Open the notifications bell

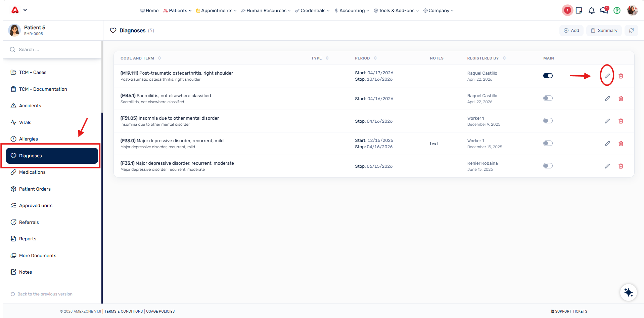pos(591,10)
